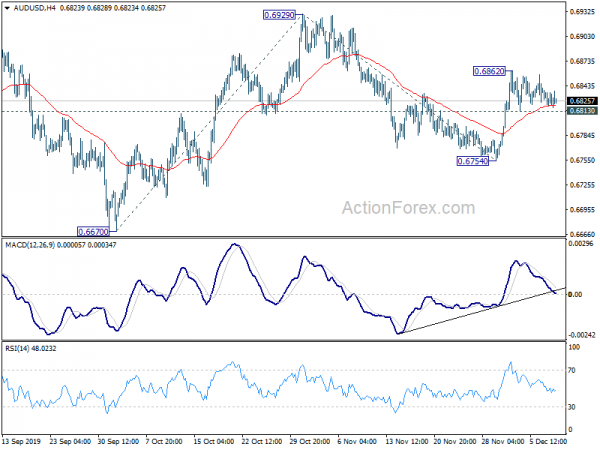Select the black MACD trendline
Viewport: 600px width, 450px height.
click(482, 310)
